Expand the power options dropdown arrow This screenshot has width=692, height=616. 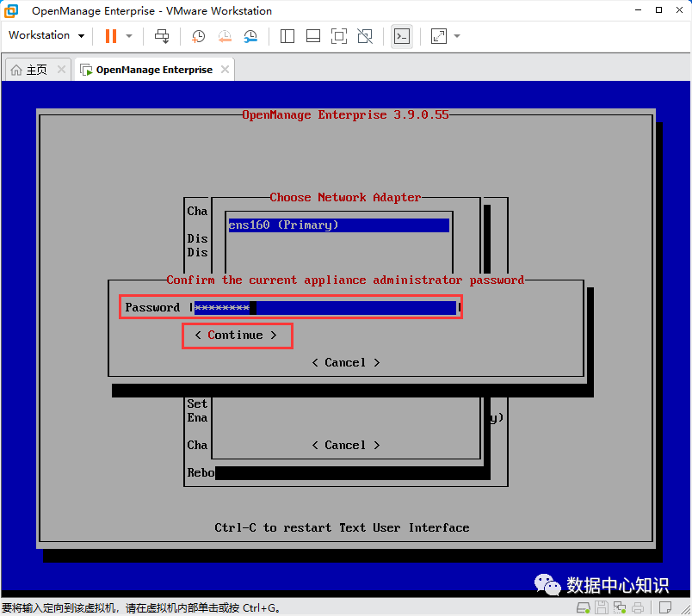click(x=129, y=36)
